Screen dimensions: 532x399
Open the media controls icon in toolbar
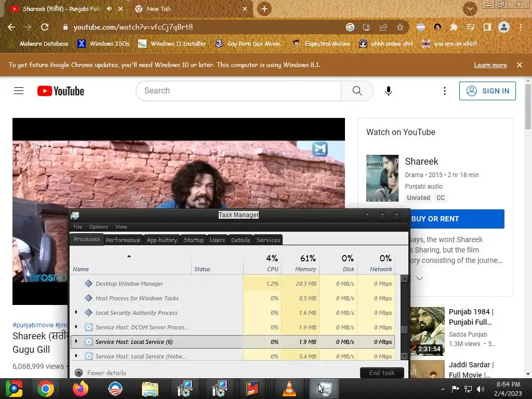pyautogui.click(x=471, y=27)
